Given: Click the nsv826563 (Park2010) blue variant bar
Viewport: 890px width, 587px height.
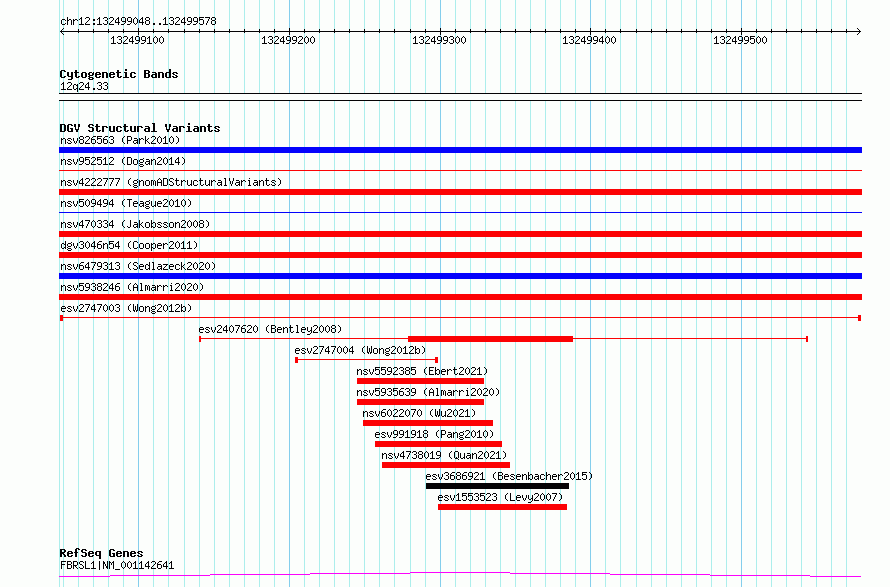Looking at the screenshot, I should (x=460, y=150).
